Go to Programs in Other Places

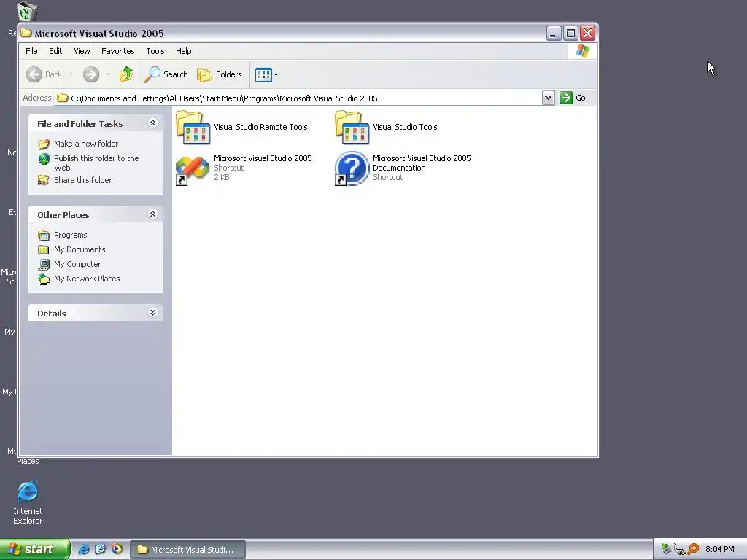71,235
